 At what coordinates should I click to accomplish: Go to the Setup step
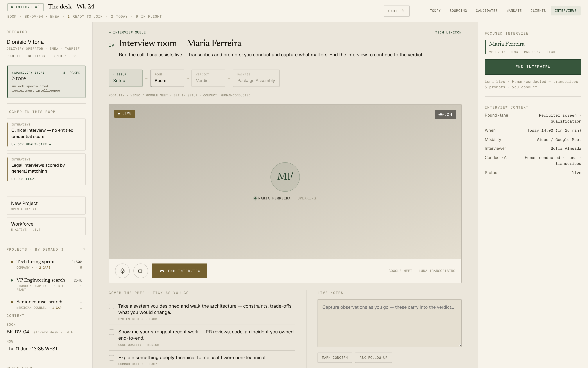tap(126, 78)
